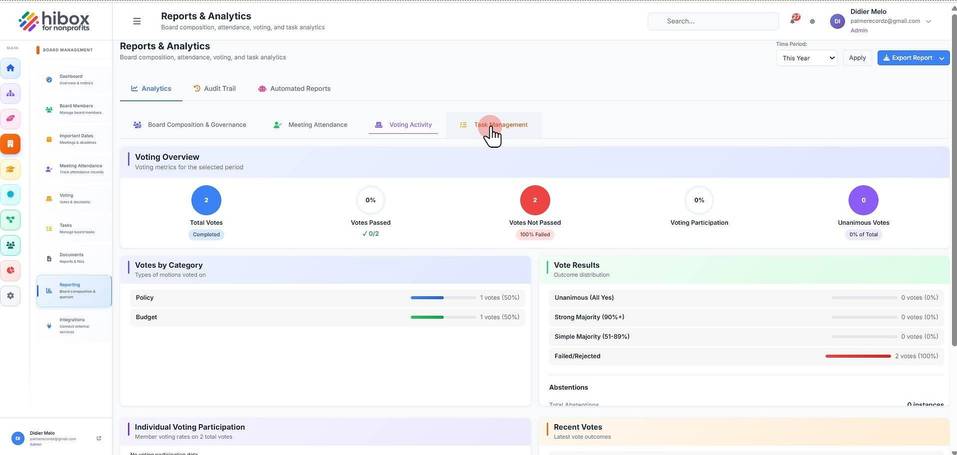957x455 pixels.
Task: Open the org hierarchy icon in left rail
Action: [10, 93]
